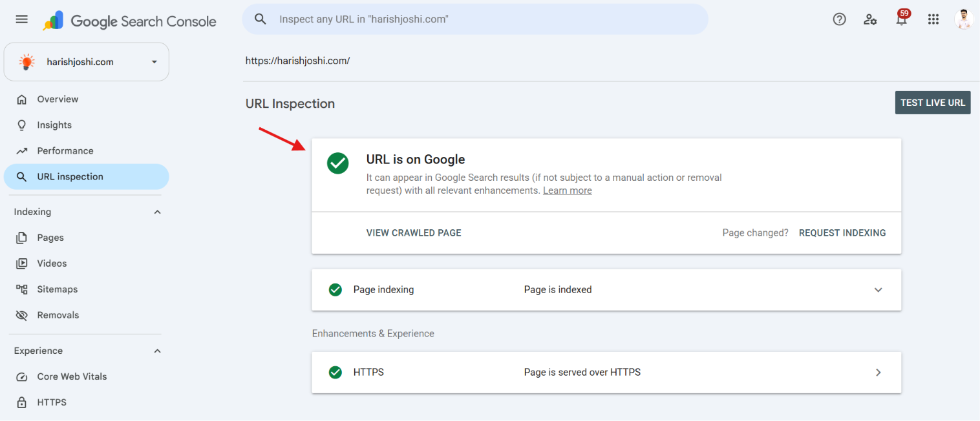This screenshot has width=980, height=421.
Task: Collapse the Indexing sidebar section
Action: pyautogui.click(x=157, y=212)
